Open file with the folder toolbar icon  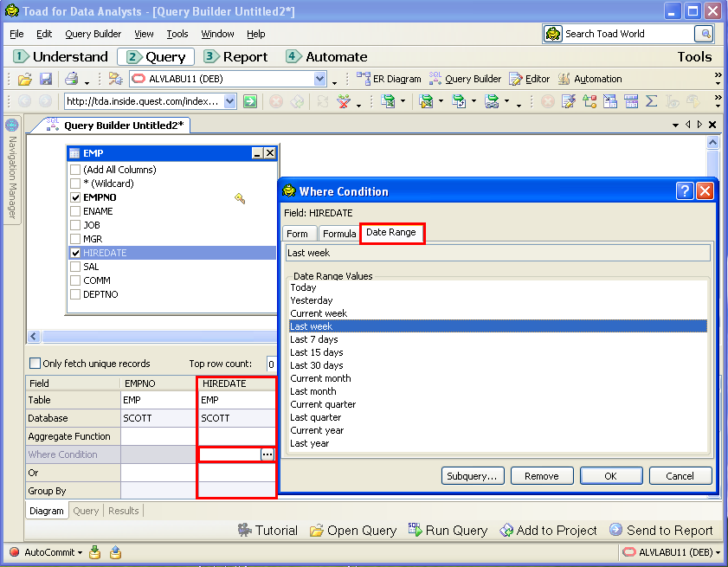click(24, 79)
